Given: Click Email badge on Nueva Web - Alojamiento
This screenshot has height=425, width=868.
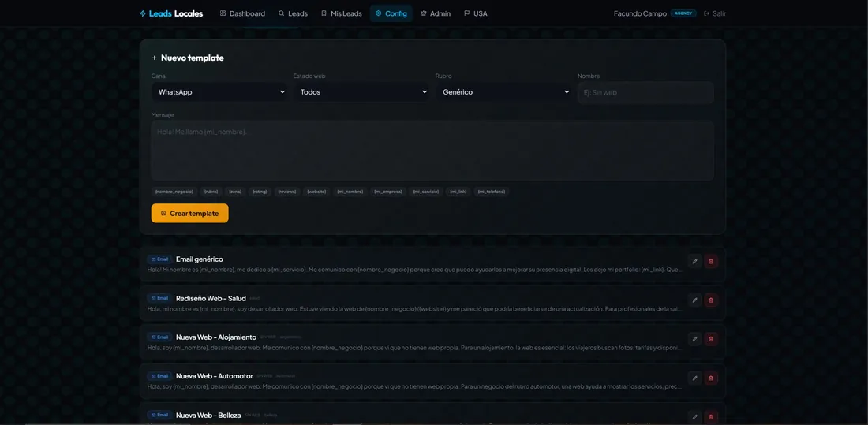Looking at the screenshot, I should [x=159, y=337].
